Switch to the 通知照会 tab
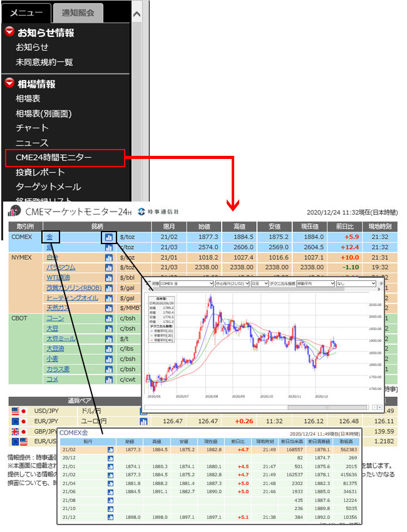The image size is (407, 532). [x=78, y=13]
